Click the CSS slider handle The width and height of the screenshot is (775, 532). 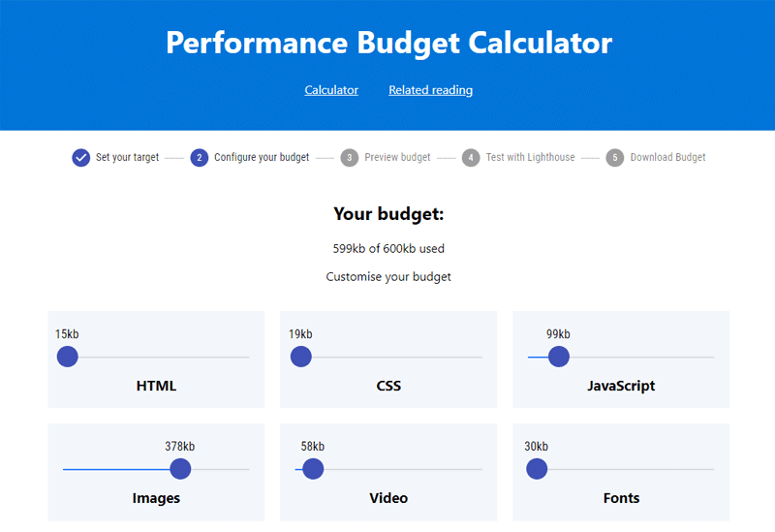301,357
